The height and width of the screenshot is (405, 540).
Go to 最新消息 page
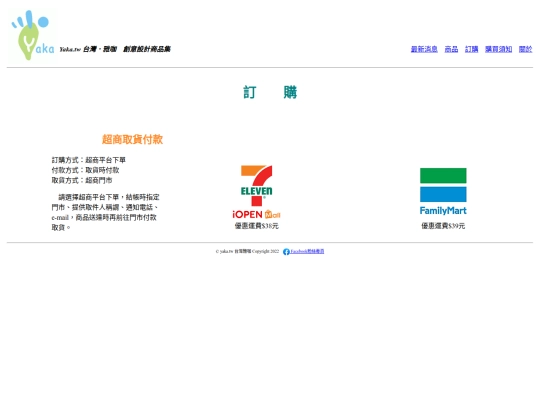[x=424, y=49]
